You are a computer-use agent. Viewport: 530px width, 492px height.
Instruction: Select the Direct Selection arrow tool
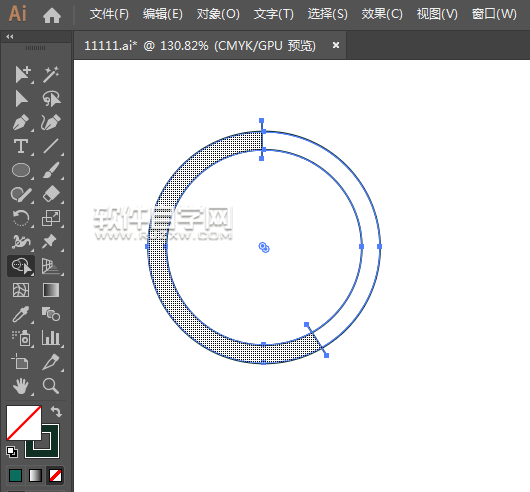(x=21, y=99)
